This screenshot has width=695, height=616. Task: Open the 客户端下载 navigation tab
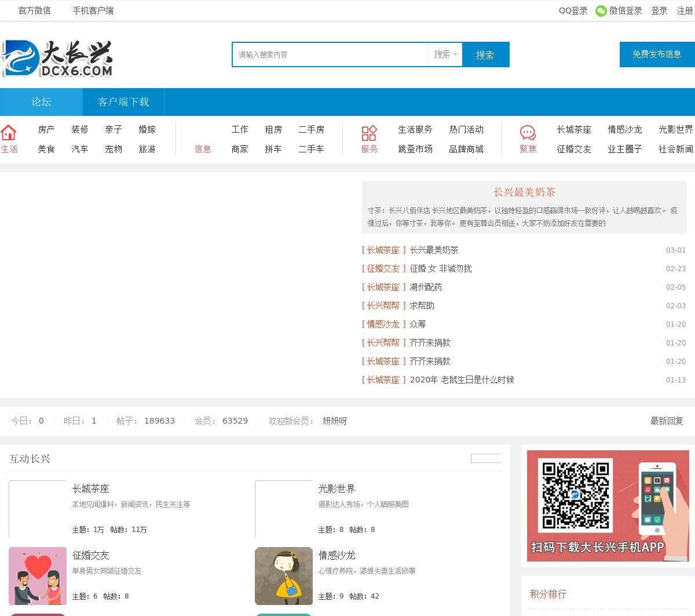[x=123, y=102]
